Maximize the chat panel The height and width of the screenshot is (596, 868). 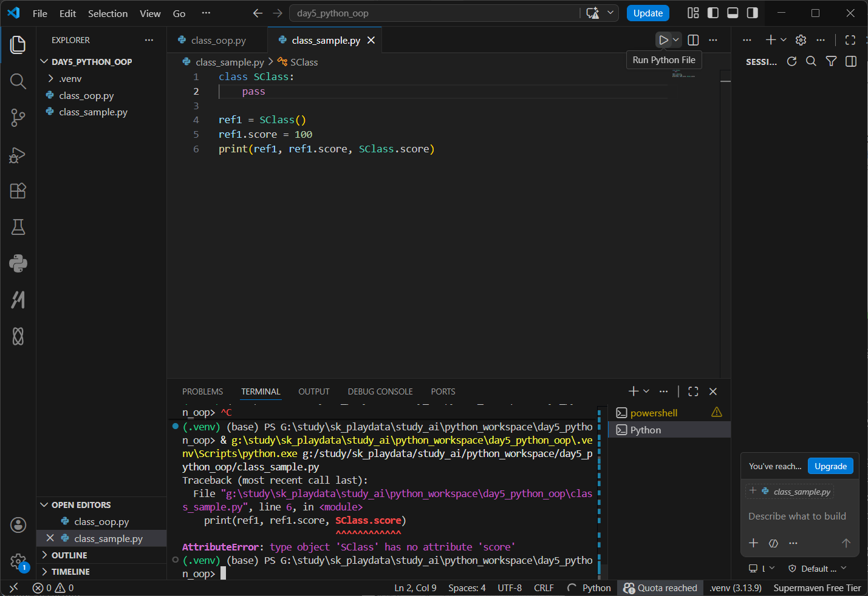click(850, 40)
